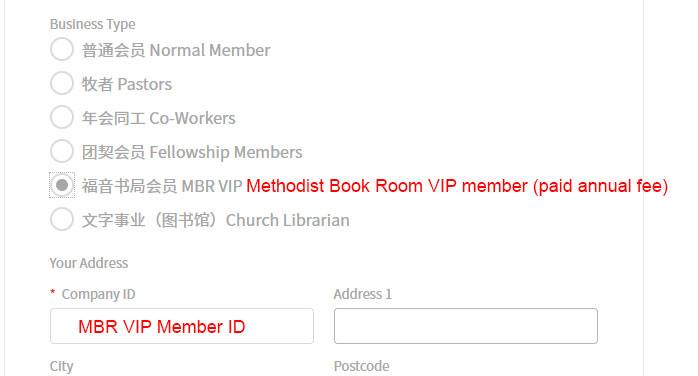Click the 文字事业 Church Librarian label
Viewport: 698px width, 376px height.
click(x=215, y=220)
